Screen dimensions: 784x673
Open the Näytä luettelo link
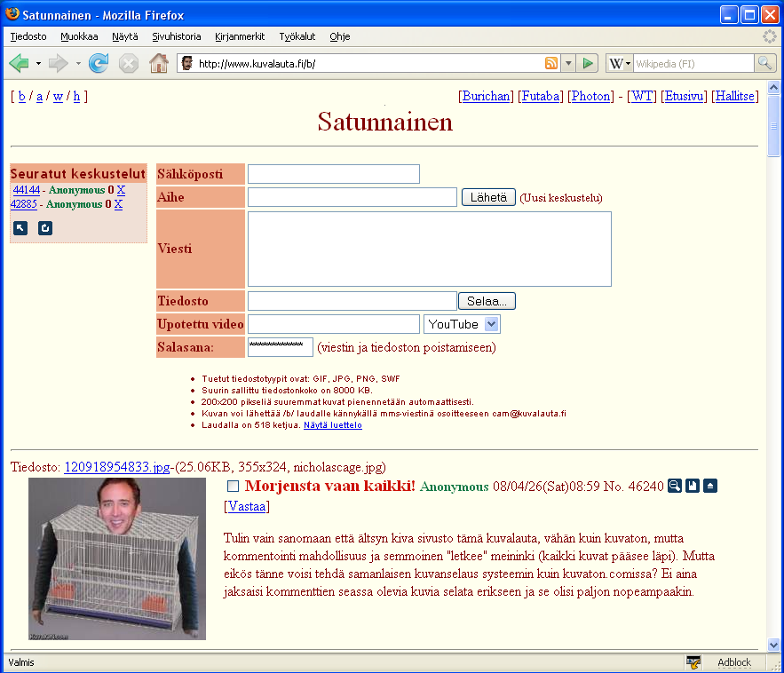pos(332,425)
